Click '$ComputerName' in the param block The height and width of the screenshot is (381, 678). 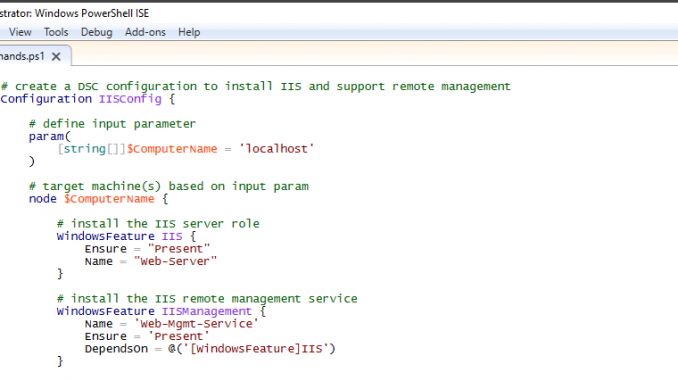point(172,149)
